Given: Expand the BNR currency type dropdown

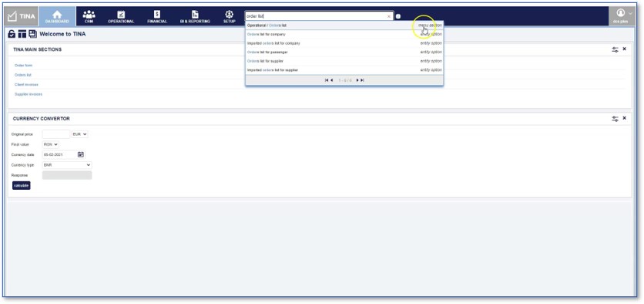Looking at the screenshot, I should [x=67, y=165].
